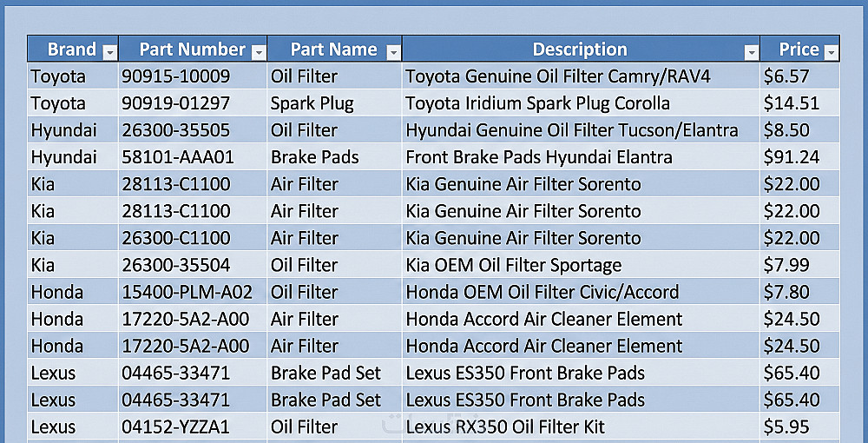Open the Part Number filter dropdown arrow
Viewport: 868px width, 443px height.
(x=258, y=53)
